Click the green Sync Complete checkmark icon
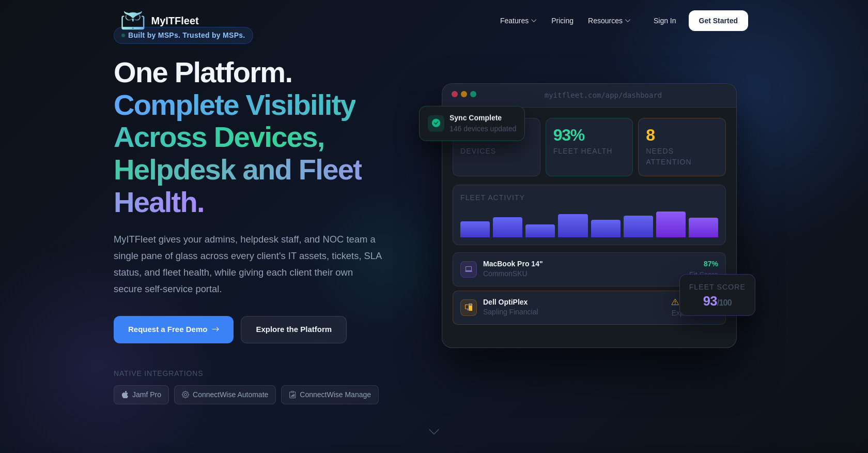Screen dimensions: 868x453 436,123
